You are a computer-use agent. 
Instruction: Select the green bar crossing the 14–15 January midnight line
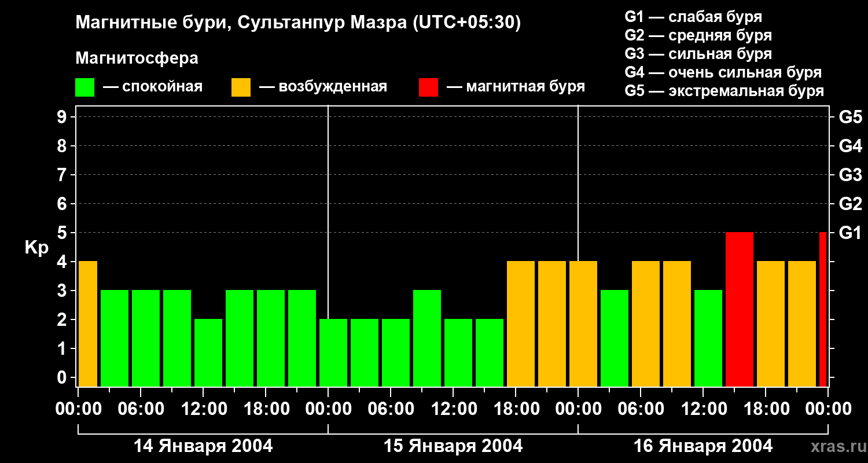333,352
